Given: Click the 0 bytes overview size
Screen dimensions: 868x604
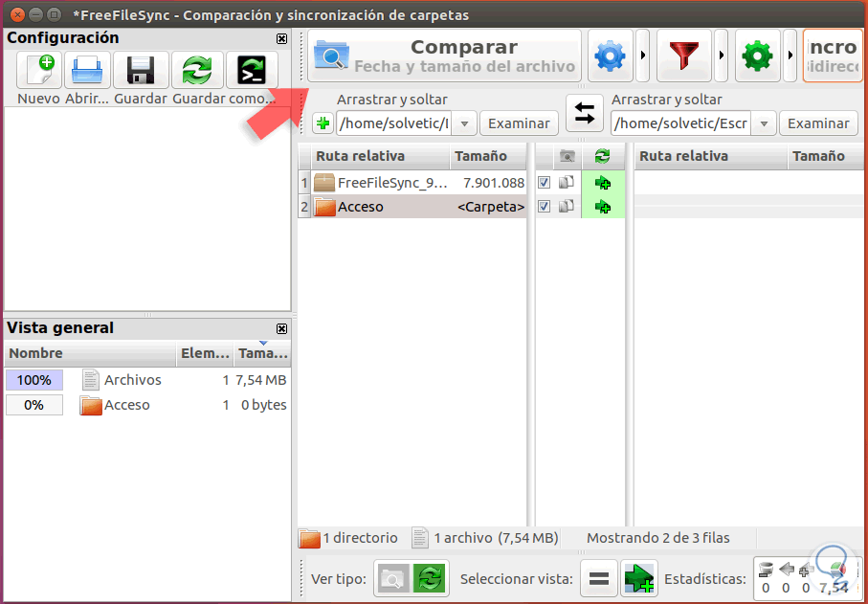Looking at the screenshot, I should [264, 405].
